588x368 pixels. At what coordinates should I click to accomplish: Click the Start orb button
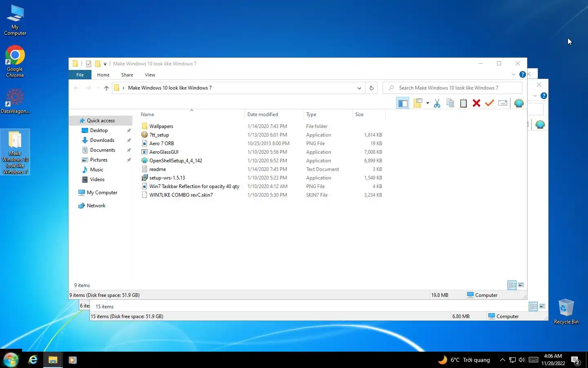[x=11, y=360]
